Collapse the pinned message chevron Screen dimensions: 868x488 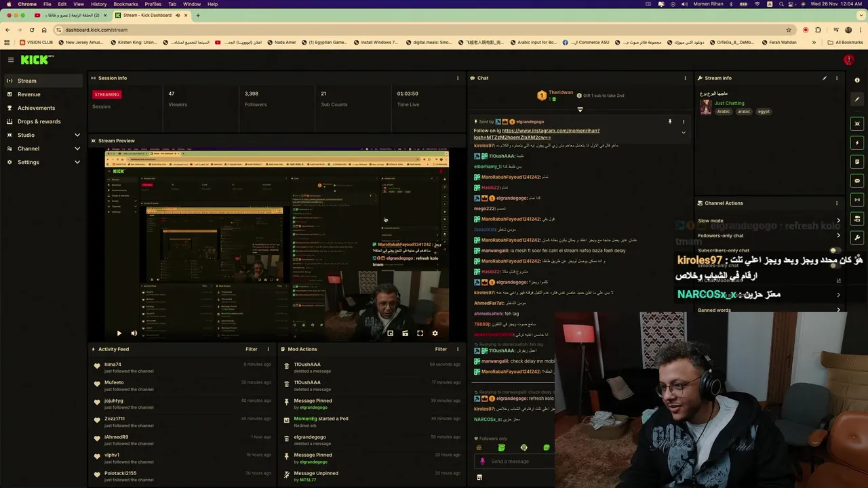pos(684,133)
